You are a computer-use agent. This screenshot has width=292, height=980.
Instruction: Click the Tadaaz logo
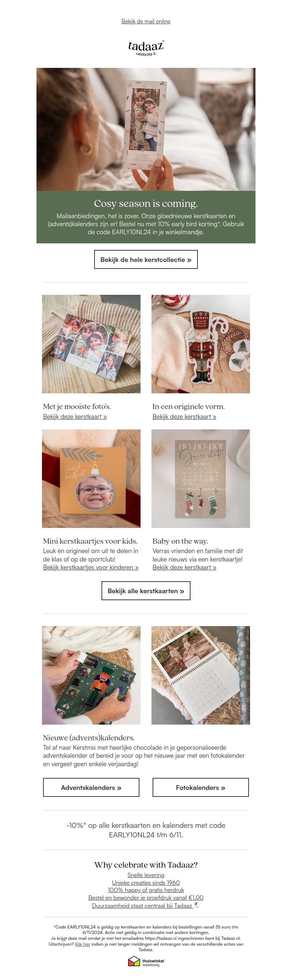146,48
